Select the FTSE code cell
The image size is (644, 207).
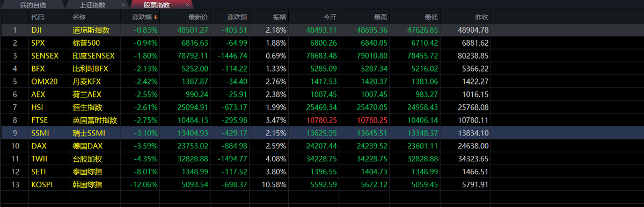pos(39,120)
